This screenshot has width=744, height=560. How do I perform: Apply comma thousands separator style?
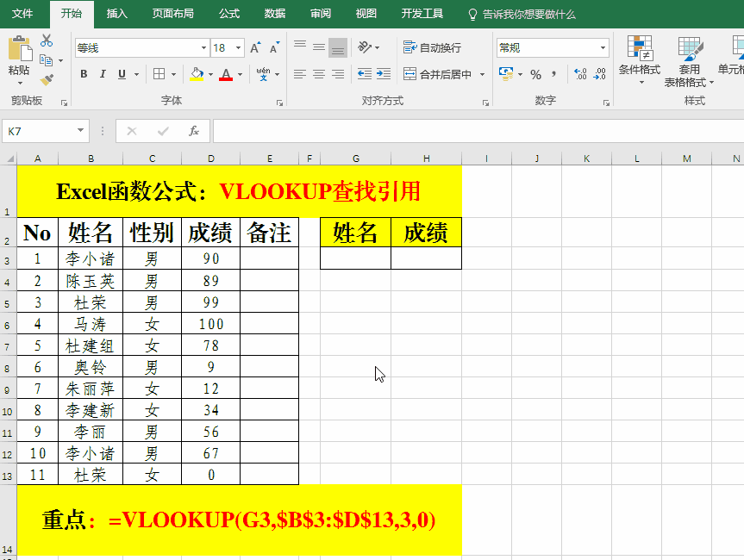point(554,74)
